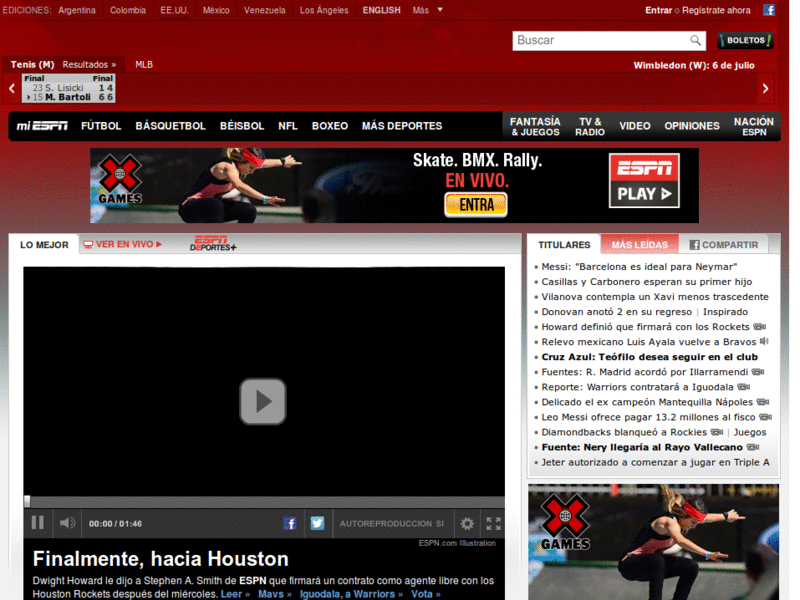This screenshot has height=600, width=800.
Task: Open the BOXEO menu
Action: (x=330, y=126)
